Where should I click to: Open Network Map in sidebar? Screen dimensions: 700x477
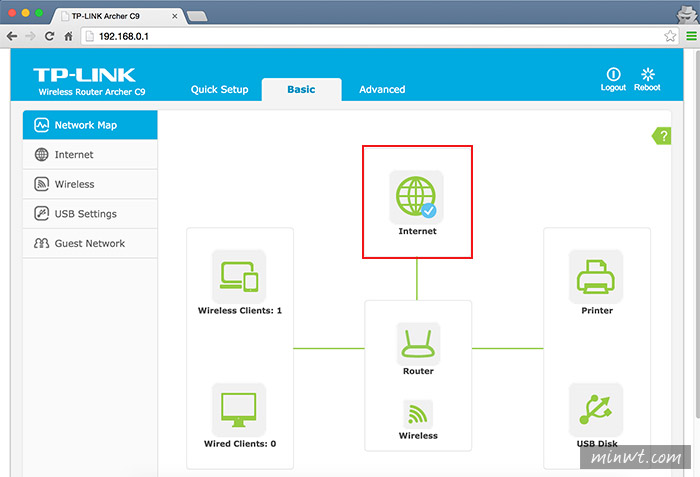point(90,125)
